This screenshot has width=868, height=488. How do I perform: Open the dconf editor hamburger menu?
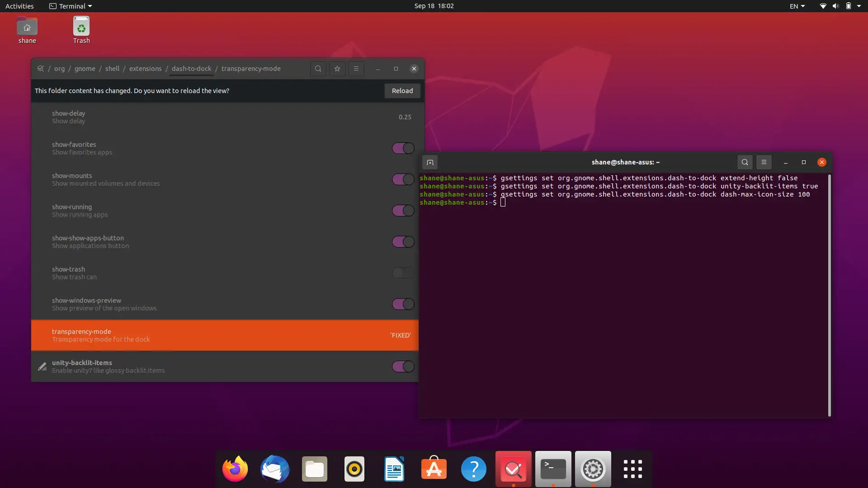356,69
